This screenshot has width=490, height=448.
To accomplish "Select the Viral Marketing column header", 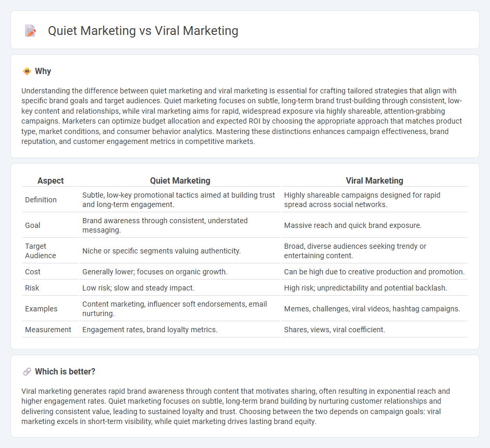I will point(374,180).
